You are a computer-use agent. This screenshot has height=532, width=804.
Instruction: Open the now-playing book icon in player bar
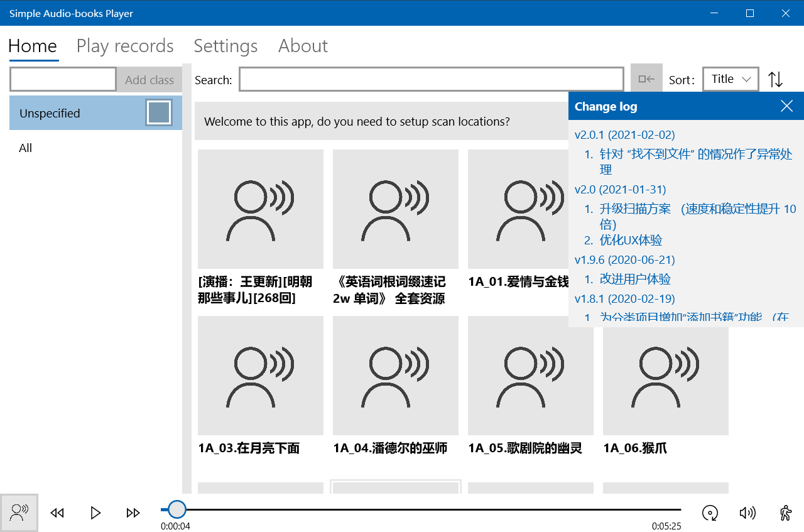[19, 513]
